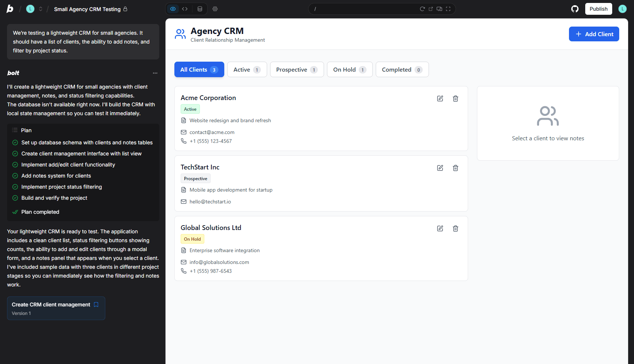634x364 pixels.
Task: Open the chat options ellipsis menu
Action: (155, 73)
